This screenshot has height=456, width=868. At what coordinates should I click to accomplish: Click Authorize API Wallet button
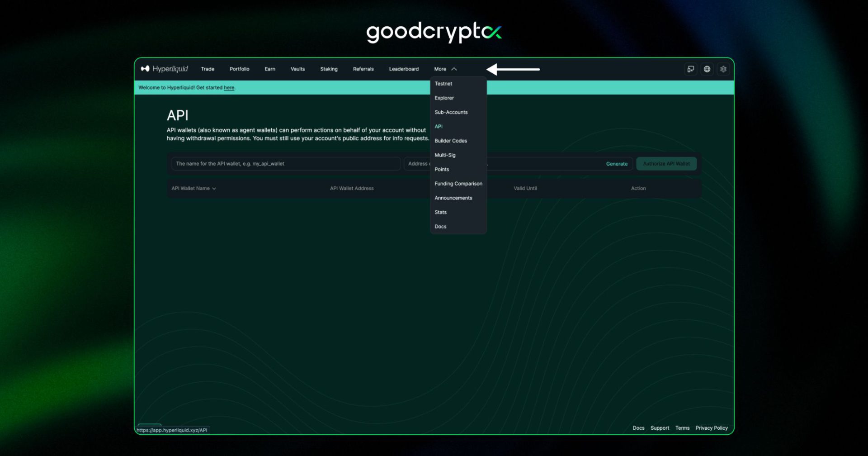pos(666,164)
